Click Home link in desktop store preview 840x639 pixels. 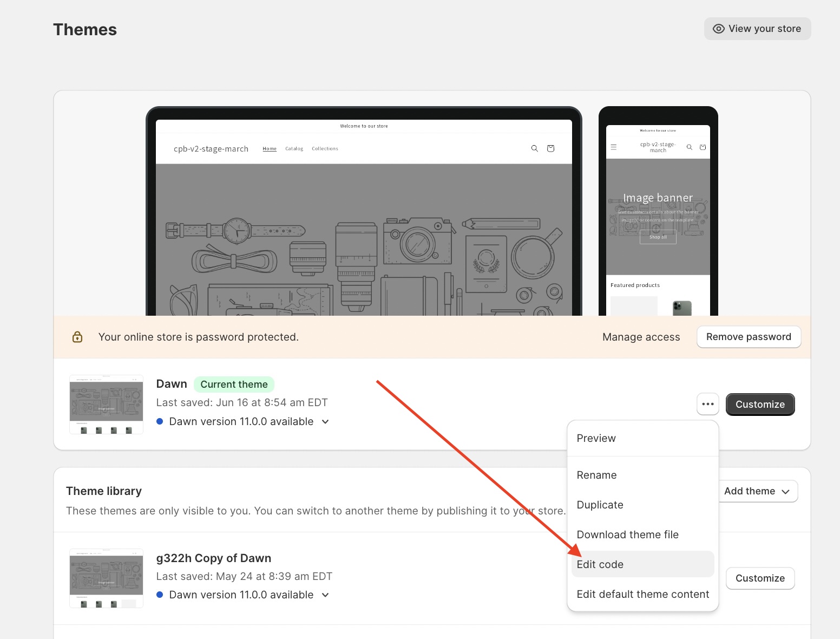(270, 148)
